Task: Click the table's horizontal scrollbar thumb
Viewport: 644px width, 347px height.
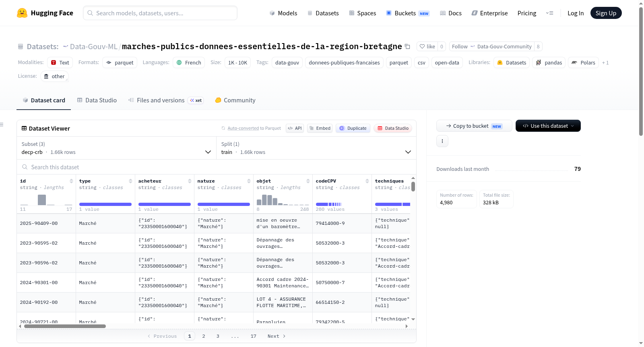Action: pyautogui.click(x=65, y=326)
